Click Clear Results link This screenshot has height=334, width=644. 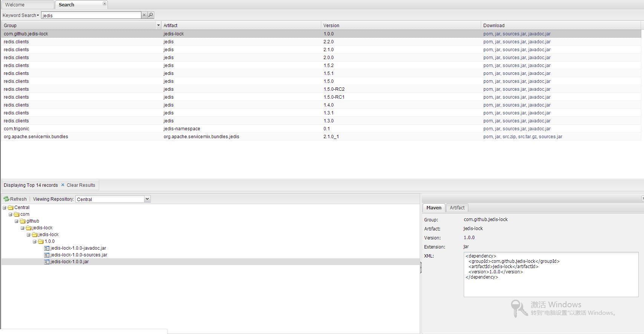81,185
